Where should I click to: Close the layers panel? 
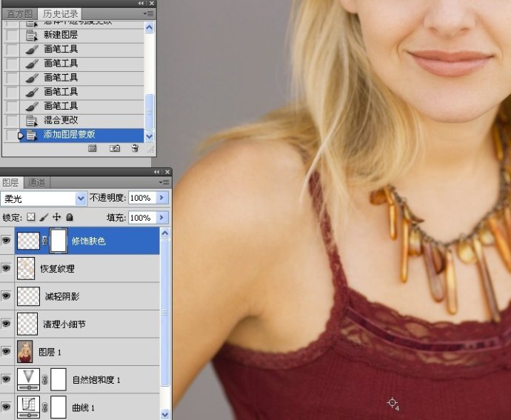[x=167, y=172]
